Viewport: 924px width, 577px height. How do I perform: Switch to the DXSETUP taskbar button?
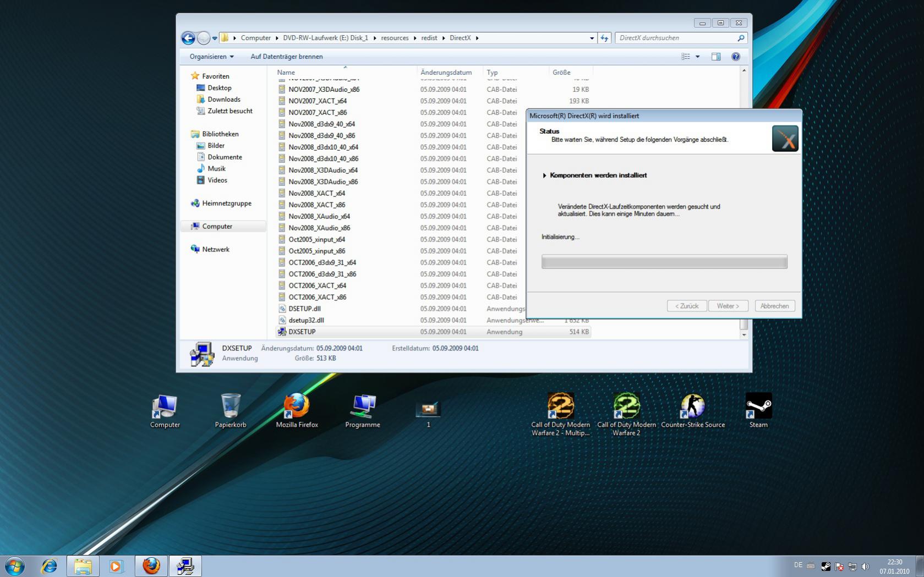click(x=185, y=566)
